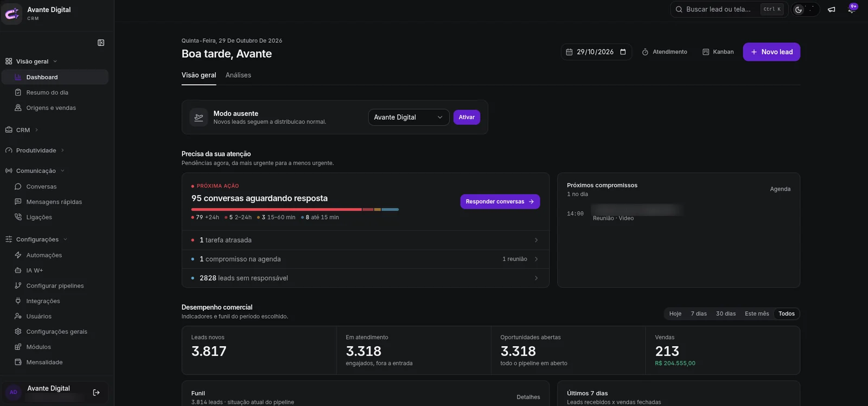The width and height of the screenshot is (868, 406).
Task: Expand the Produtividade group
Action: click(35, 150)
